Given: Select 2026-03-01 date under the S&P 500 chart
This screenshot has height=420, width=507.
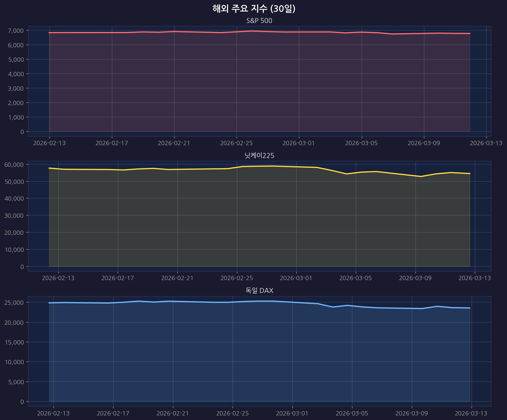Looking at the screenshot, I should pos(299,143).
